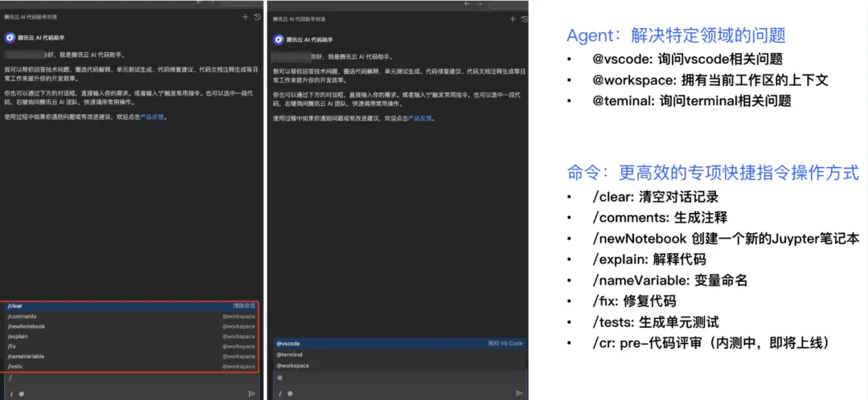Click the bullet '/tests: 生成单元测试'

tap(656, 323)
